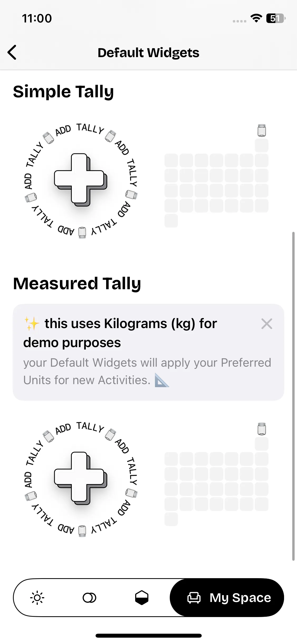This screenshot has height=644, width=297.
Task: Tap the Simple Tally calendar grid
Action: point(216,183)
